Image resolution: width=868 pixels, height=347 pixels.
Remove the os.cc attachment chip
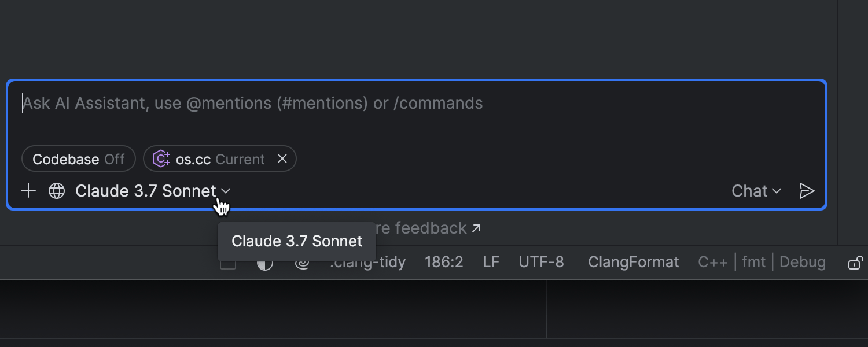[282, 159]
